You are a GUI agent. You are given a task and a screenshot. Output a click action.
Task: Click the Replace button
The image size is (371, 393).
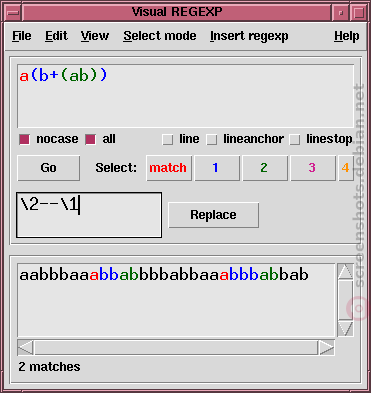click(213, 215)
